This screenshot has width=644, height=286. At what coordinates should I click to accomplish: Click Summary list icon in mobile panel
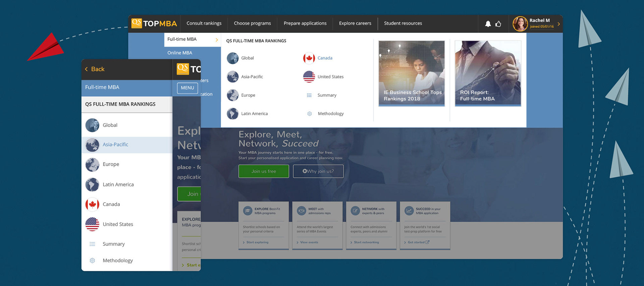[x=92, y=244]
